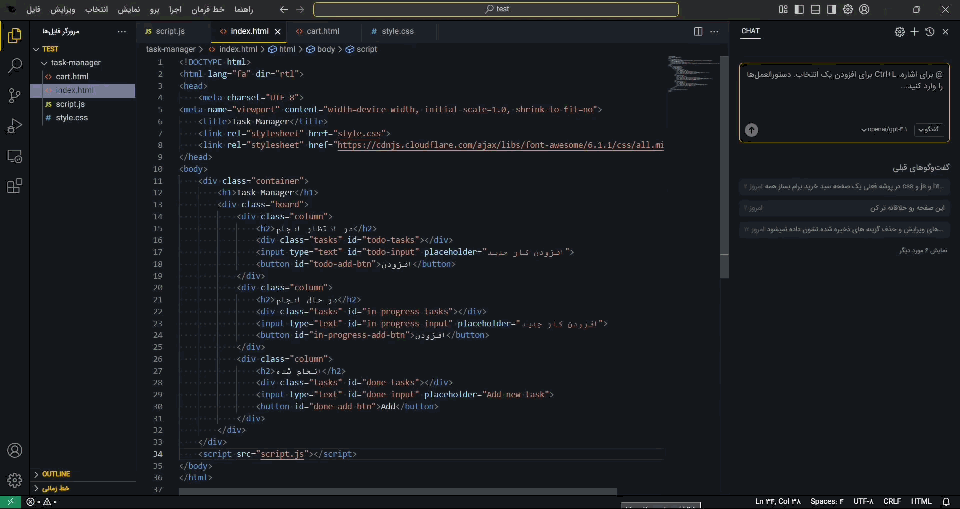Toggle the secondary sidebar layout icon
The height and width of the screenshot is (509, 960).
click(831, 9)
